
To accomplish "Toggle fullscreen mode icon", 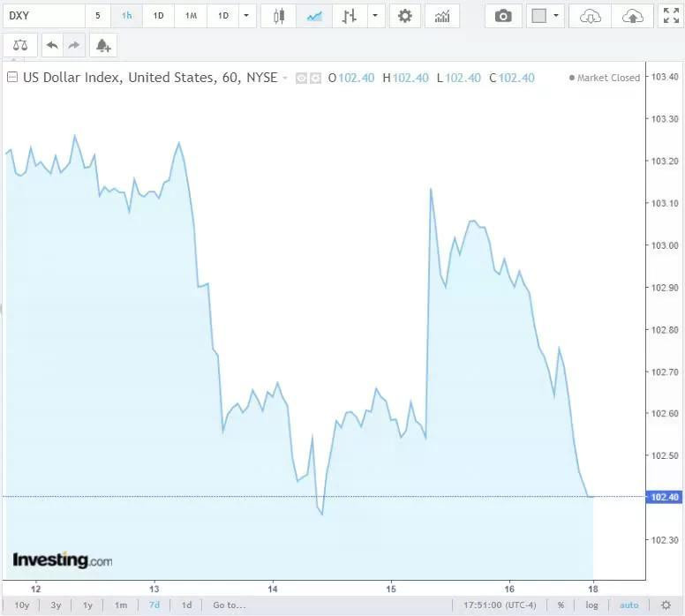I will [671, 16].
